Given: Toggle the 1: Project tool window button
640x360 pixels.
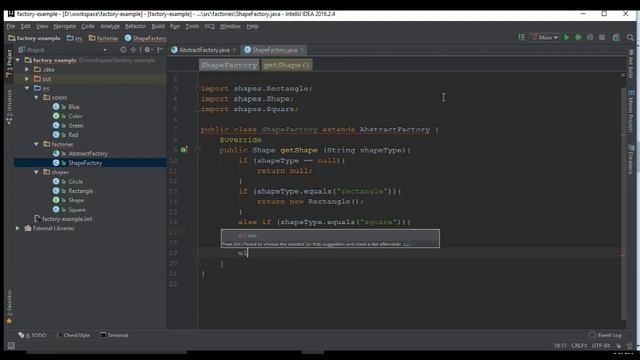Looking at the screenshot, I should coord(9,63).
